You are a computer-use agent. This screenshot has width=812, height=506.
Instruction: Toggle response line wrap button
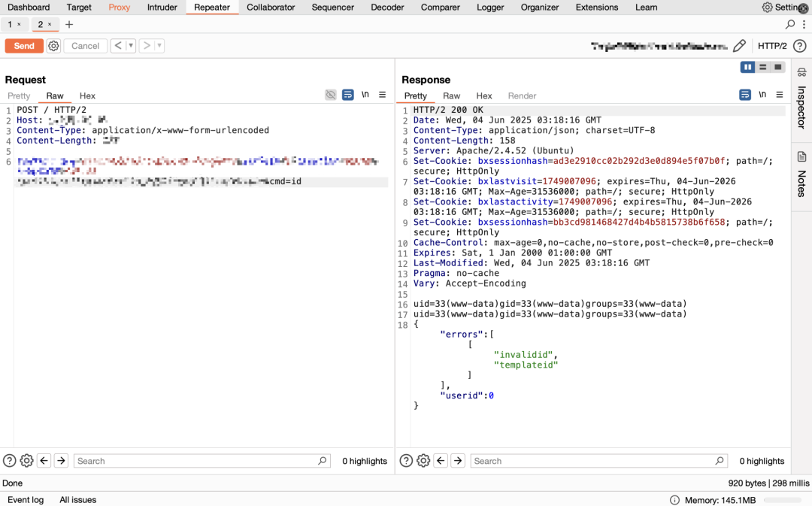[x=744, y=95]
